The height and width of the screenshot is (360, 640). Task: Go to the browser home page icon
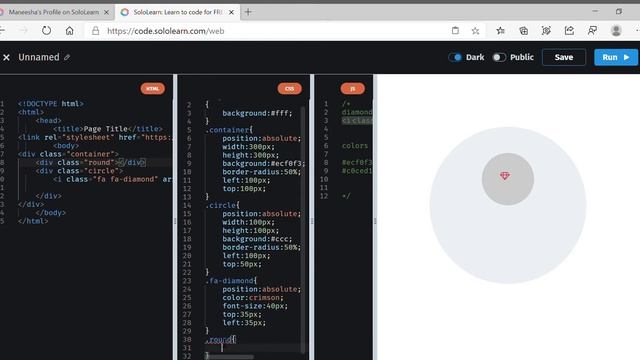click(69, 31)
